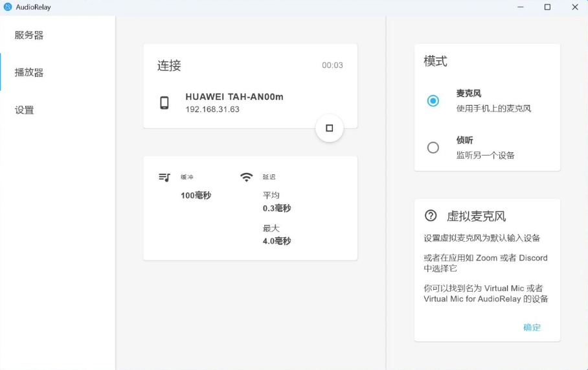The height and width of the screenshot is (370, 588).
Task: Select the 侦听 mode radio button
Action: click(x=433, y=148)
